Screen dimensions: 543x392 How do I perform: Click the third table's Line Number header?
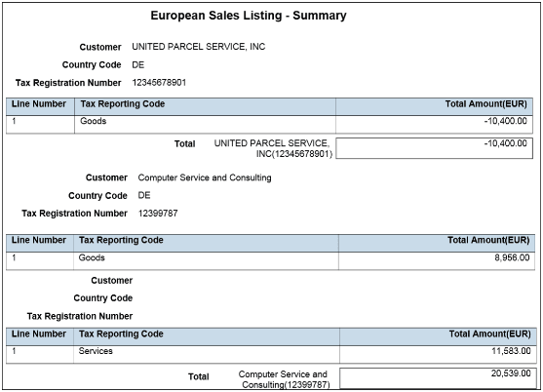coord(40,336)
